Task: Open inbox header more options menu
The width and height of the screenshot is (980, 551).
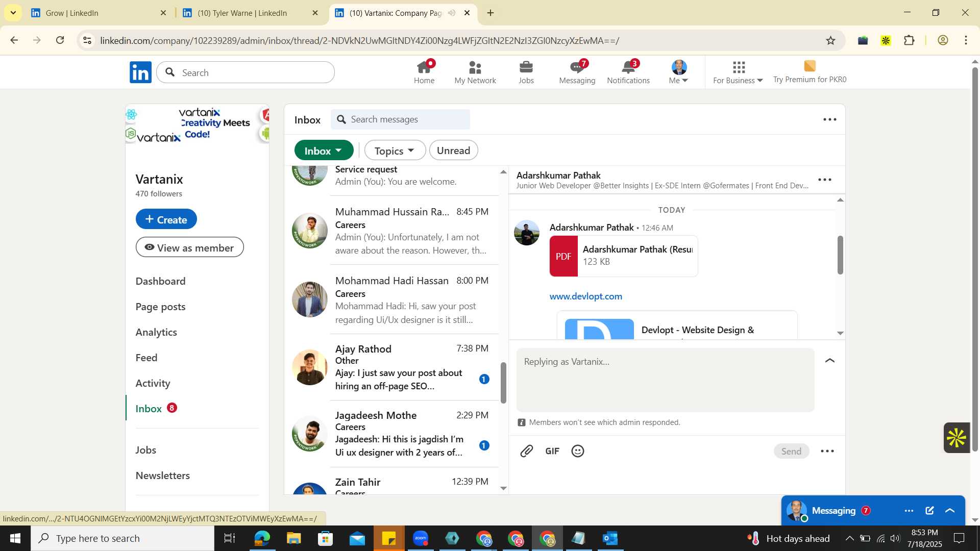Action: tap(830, 119)
